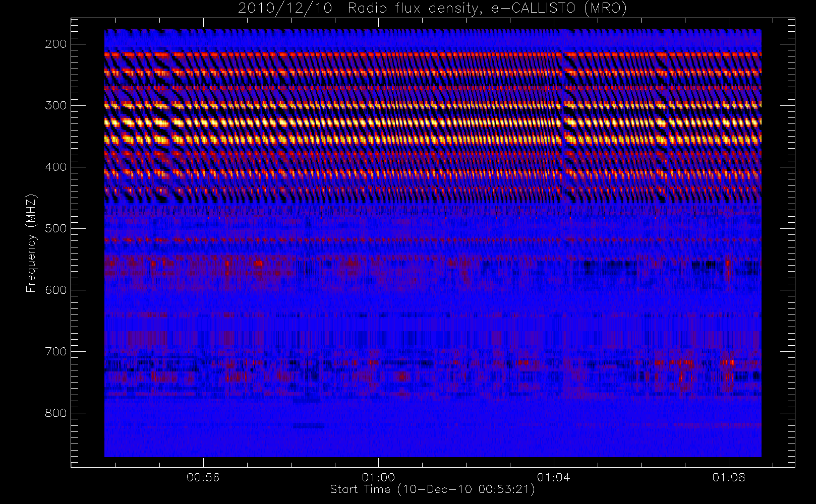The image size is (816, 504).
Task: Click the 00:56 time tick label
Action: coord(203,477)
